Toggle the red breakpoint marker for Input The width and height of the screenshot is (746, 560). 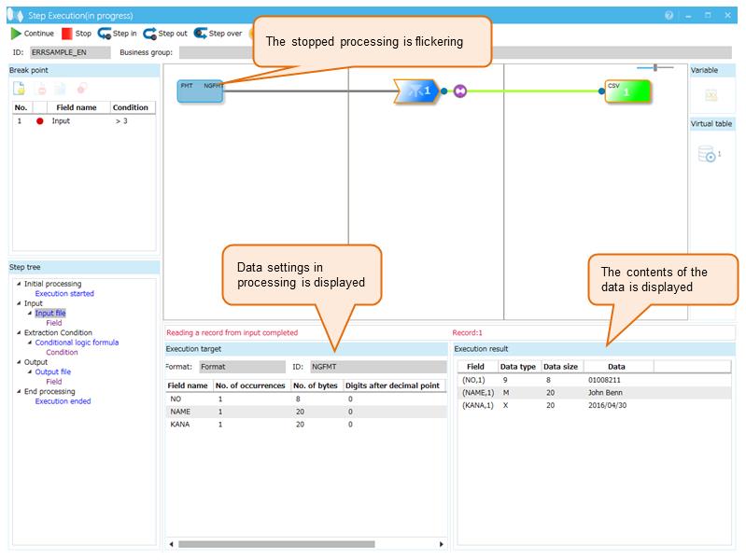[39, 121]
